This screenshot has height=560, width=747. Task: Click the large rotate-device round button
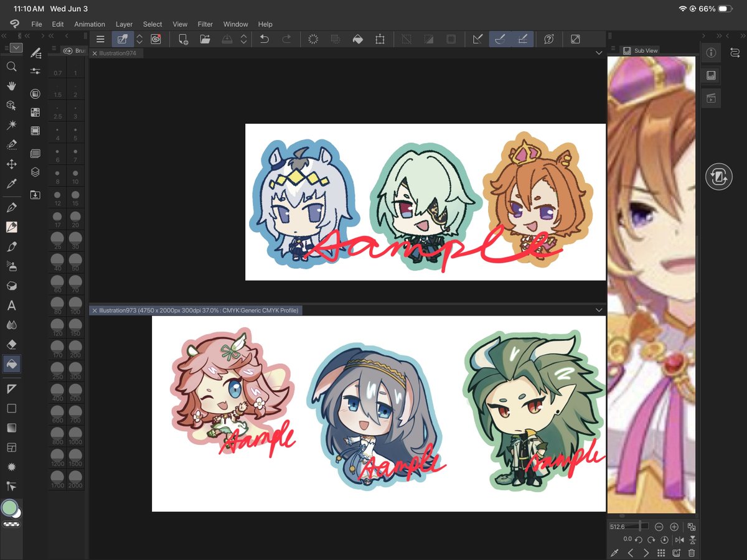coord(718,177)
